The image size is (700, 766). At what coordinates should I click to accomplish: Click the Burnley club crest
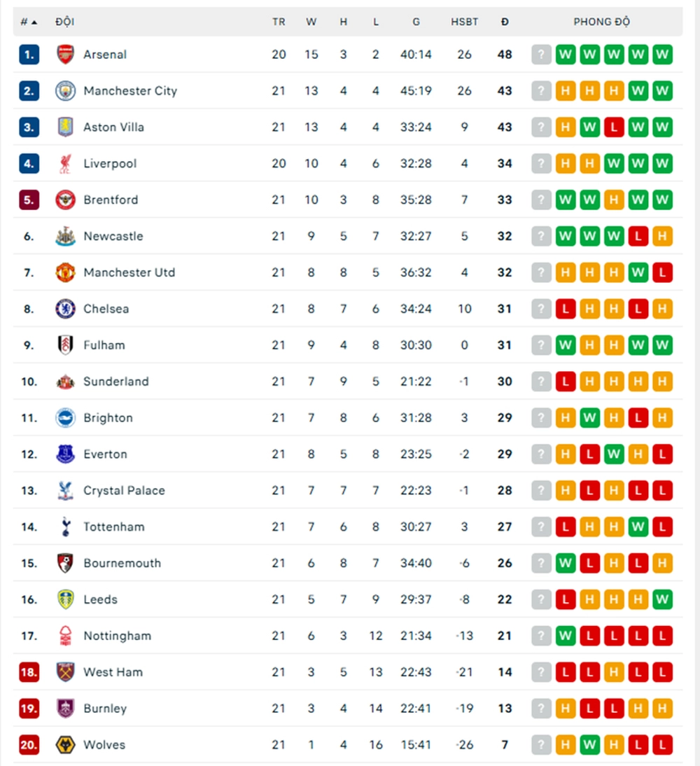click(64, 708)
